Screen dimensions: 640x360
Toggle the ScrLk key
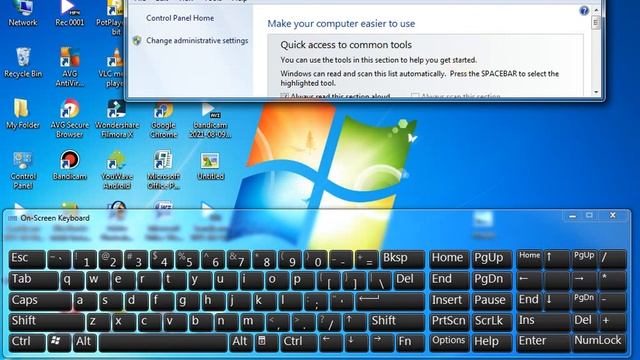(x=491, y=321)
